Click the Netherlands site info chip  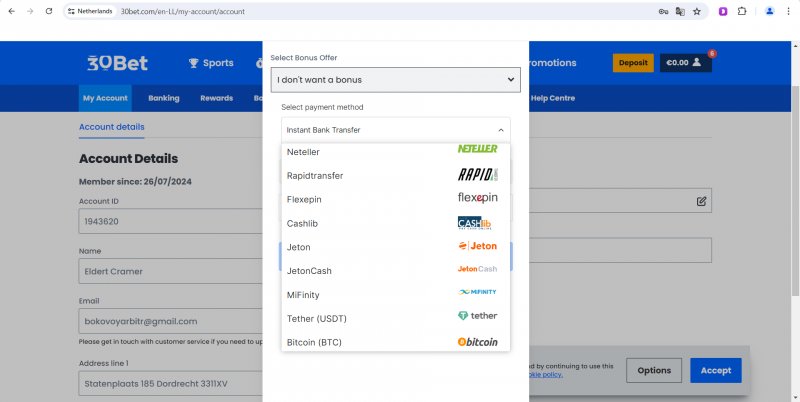(x=90, y=11)
